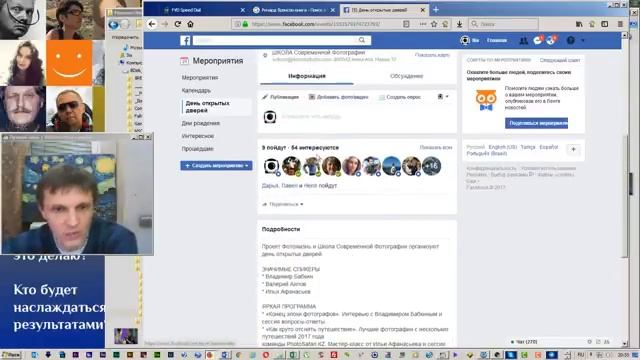Open Дни рождения in events sidebar
Viewport: 640px width, 360px height.
201,123
